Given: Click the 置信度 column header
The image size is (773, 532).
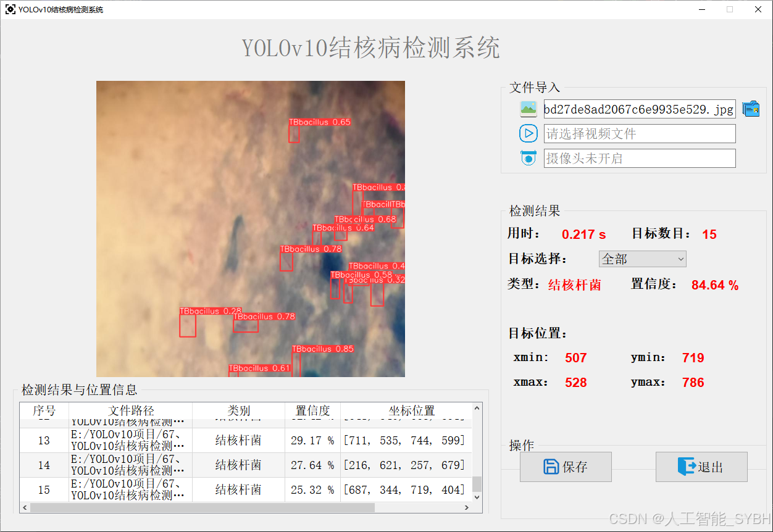Looking at the screenshot, I should (312, 411).
